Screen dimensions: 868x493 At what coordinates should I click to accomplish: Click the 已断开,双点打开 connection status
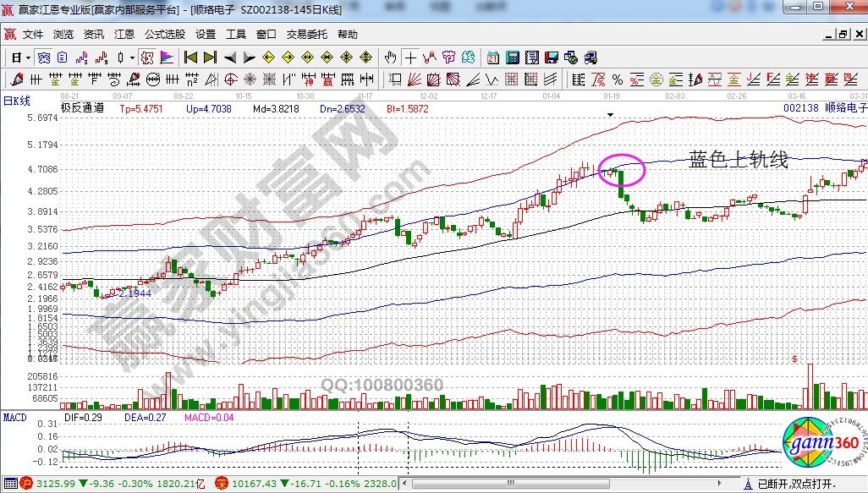tap(795, 484)
